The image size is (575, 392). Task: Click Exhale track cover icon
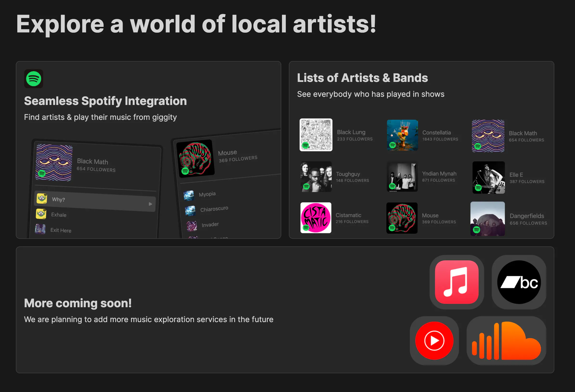41,214
